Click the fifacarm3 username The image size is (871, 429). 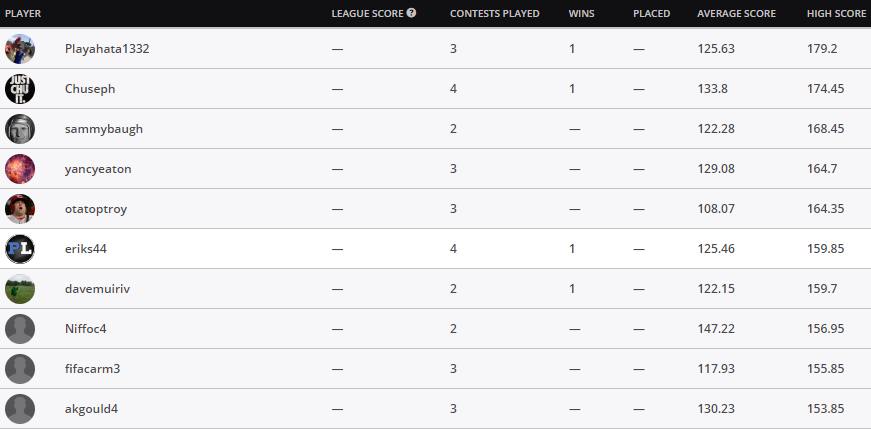coord(92,369)
